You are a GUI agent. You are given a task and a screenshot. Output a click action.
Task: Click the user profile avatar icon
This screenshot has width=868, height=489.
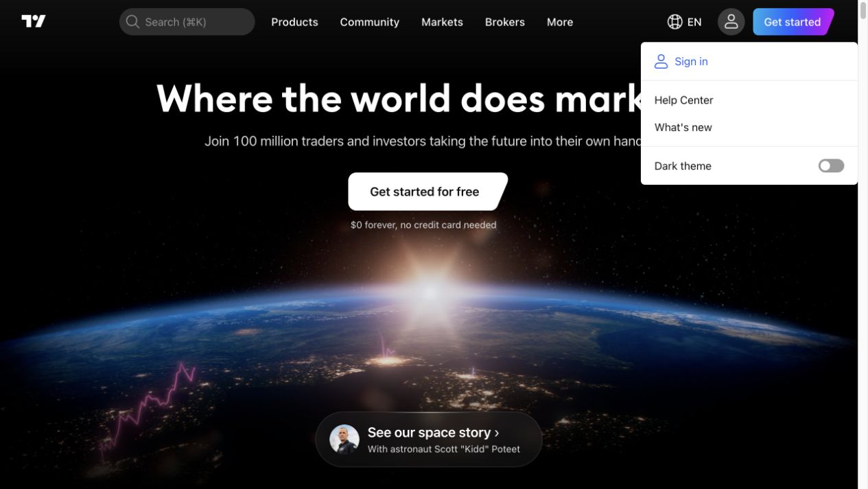click(731, 22)
